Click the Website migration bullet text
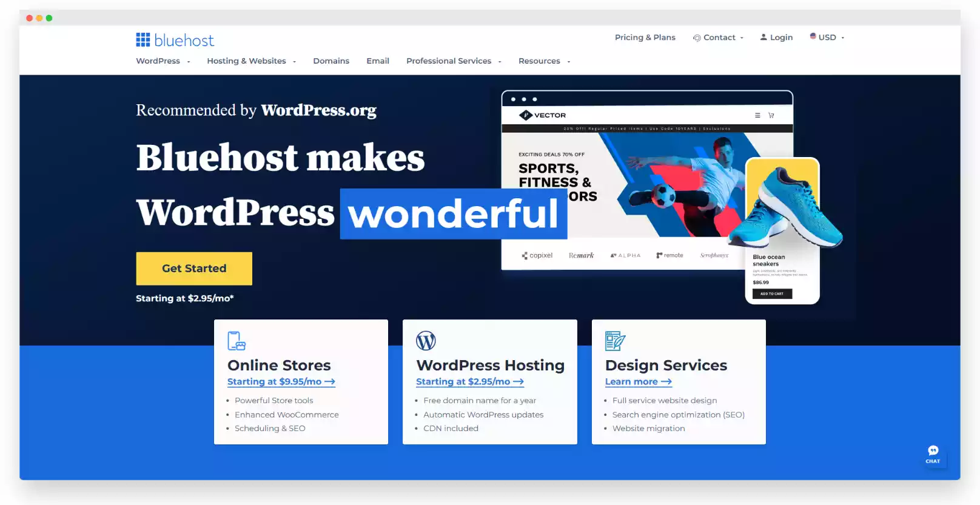The width and height of the screenshot is (980, 505). tap(649, 428)
